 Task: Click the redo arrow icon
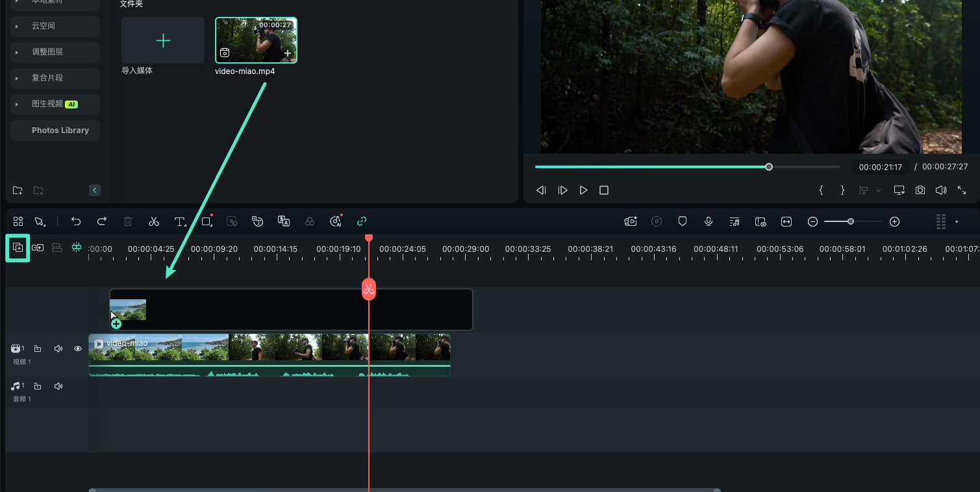click(102, 221)
